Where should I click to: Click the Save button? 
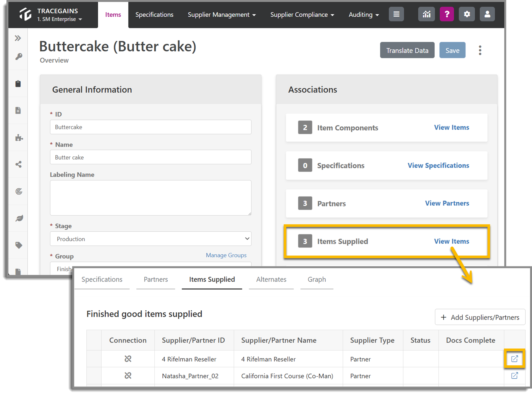[x=452, y=50]
